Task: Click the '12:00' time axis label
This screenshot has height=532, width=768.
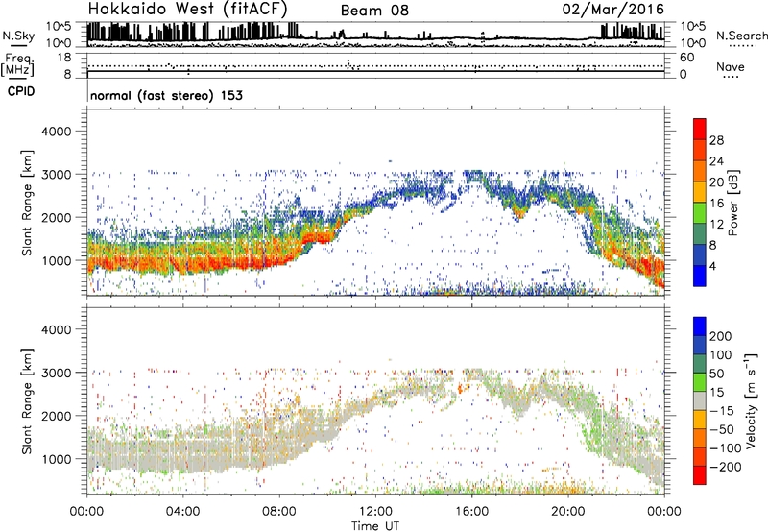Action: coord(375,512)
